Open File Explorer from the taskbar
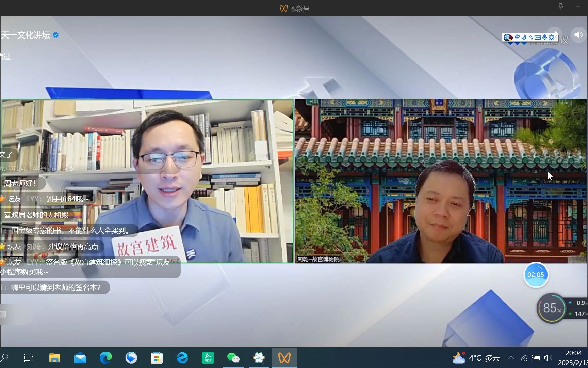The width and height of the screenshot is (588, 368). point(54,357)
